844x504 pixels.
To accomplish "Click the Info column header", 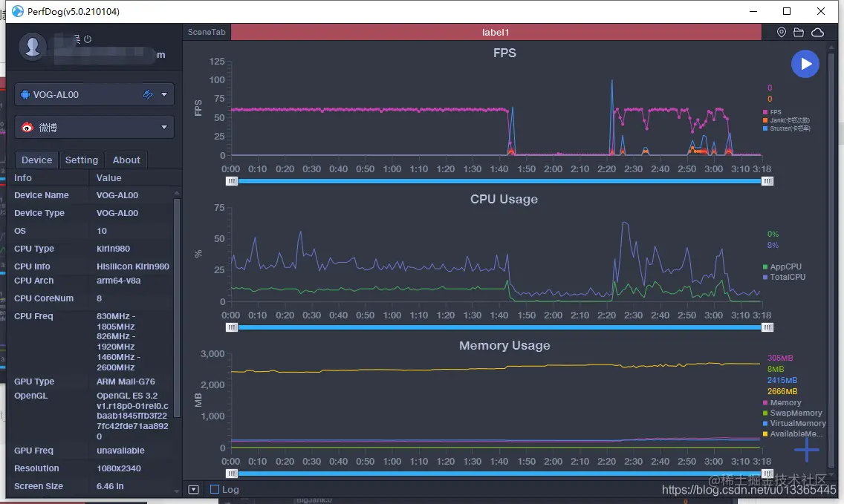I will (x=22, y=177).
